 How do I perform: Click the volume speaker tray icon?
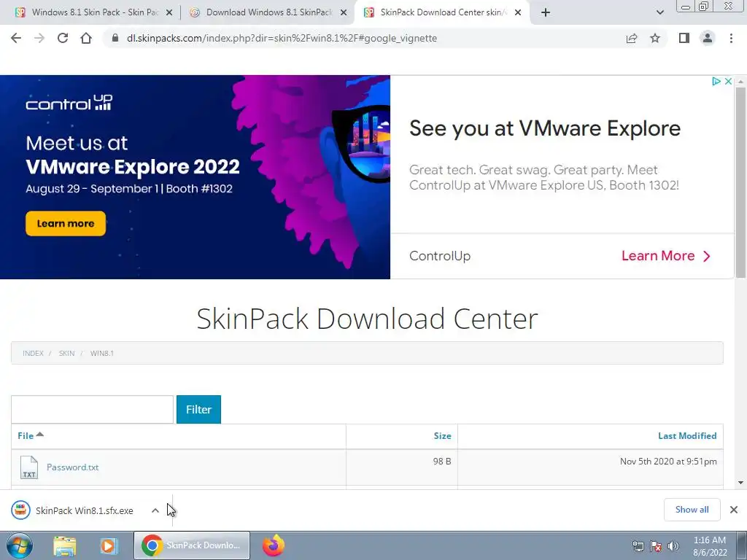point(673,546)
